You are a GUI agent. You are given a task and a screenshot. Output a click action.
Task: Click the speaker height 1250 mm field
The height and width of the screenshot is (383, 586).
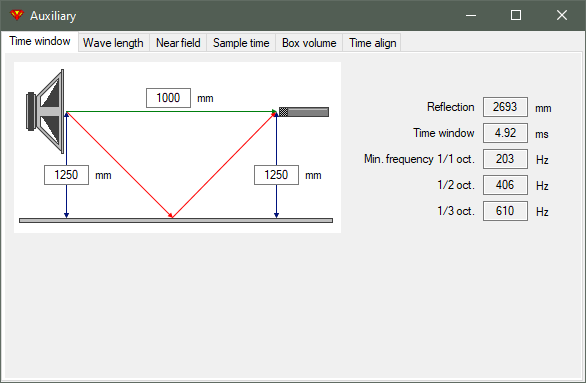(x=67, y=175)
